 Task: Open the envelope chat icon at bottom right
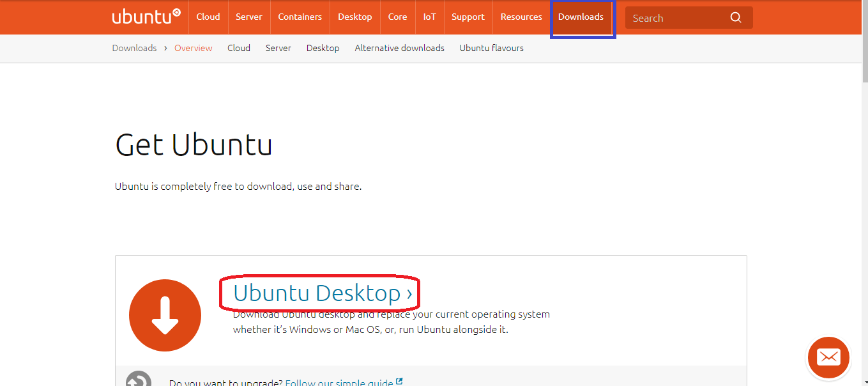point(828,357)
